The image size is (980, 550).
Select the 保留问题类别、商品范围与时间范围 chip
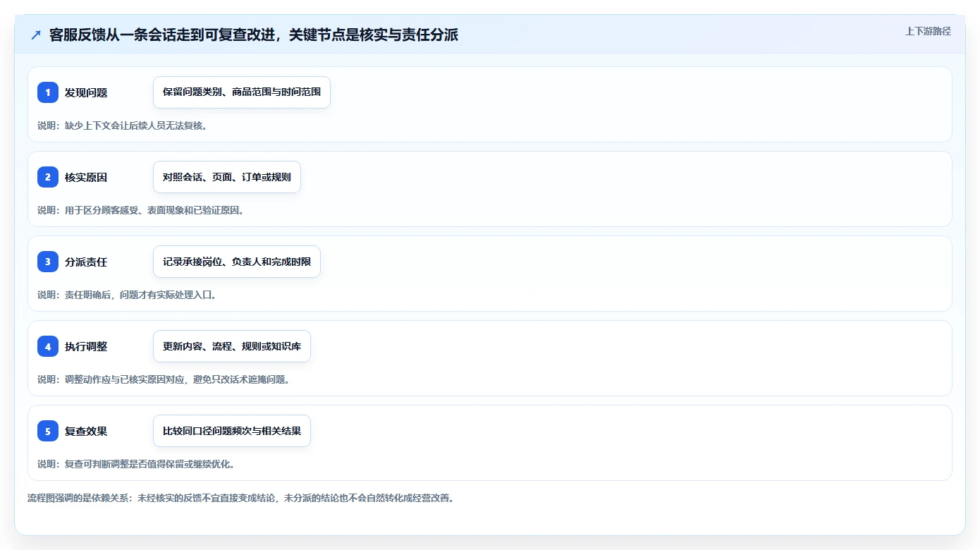click(242, 92)
